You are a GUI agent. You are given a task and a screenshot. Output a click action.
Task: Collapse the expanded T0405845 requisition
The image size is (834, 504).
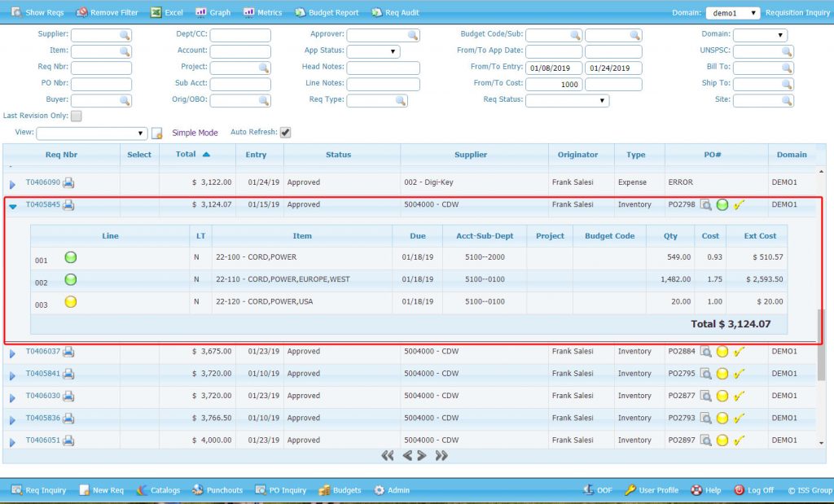(x=14, y=205)
